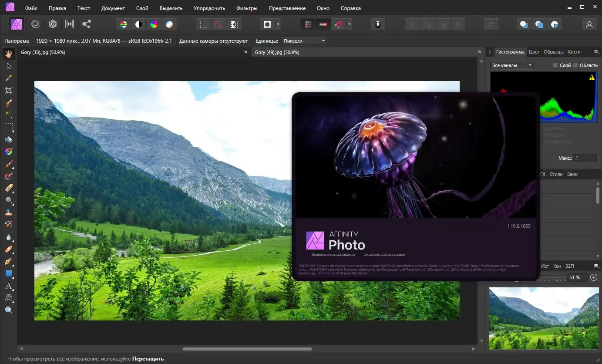
Task: Toggle Snapping magnet
Action: [x=339, y=24]
